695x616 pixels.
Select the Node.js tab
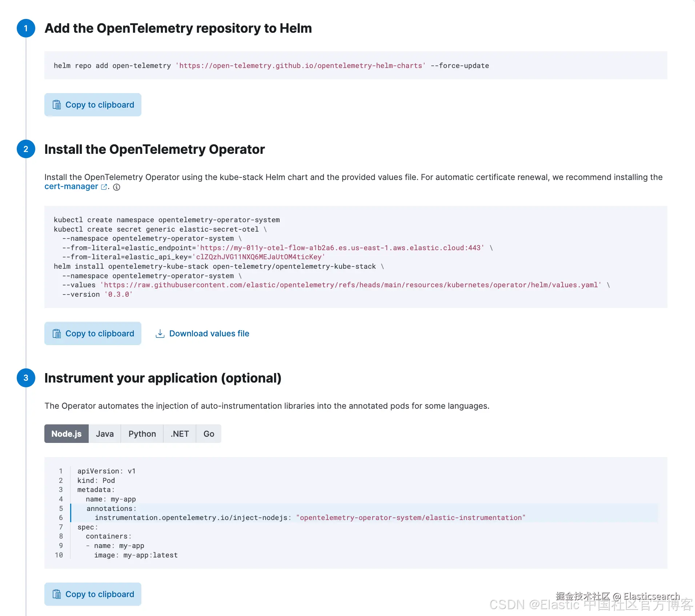pyautogui.click(x=67, y=434)
